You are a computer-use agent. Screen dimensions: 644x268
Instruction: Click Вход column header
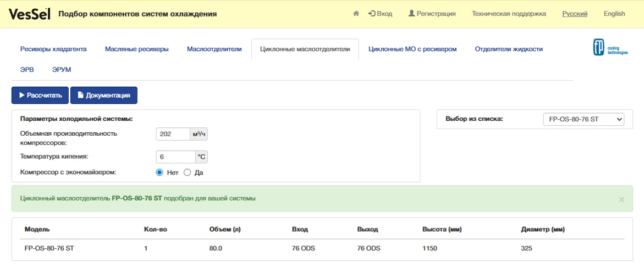click(300, 230)
